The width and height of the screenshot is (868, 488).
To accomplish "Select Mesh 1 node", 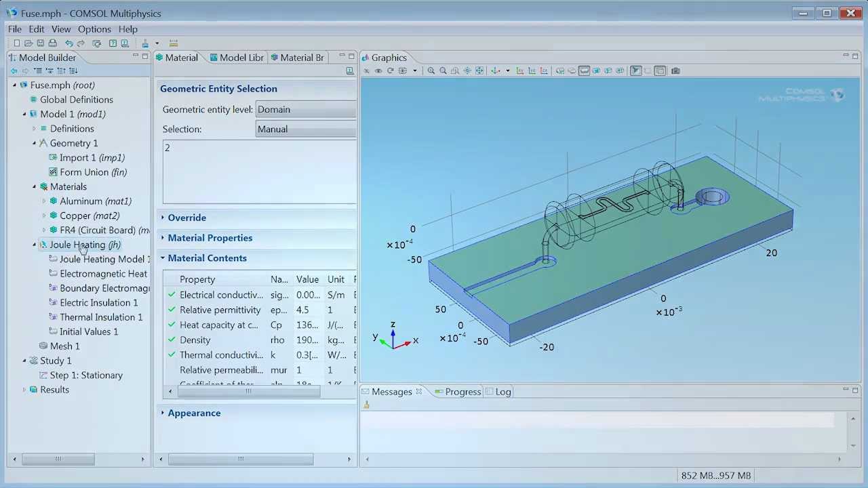I will click(60, 346).
